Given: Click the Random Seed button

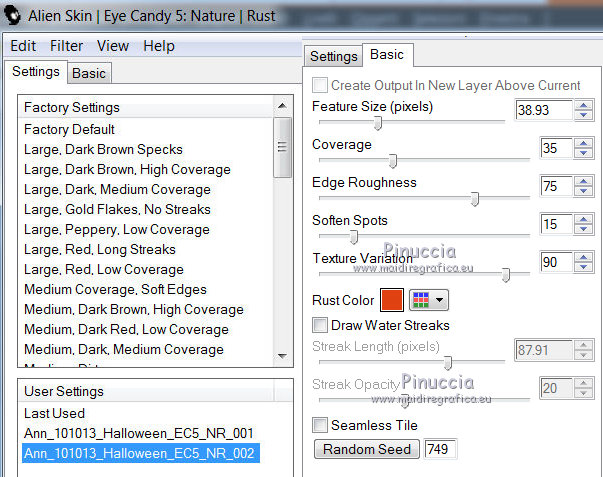Looking at the screenshot, I should tap(367, 449).
